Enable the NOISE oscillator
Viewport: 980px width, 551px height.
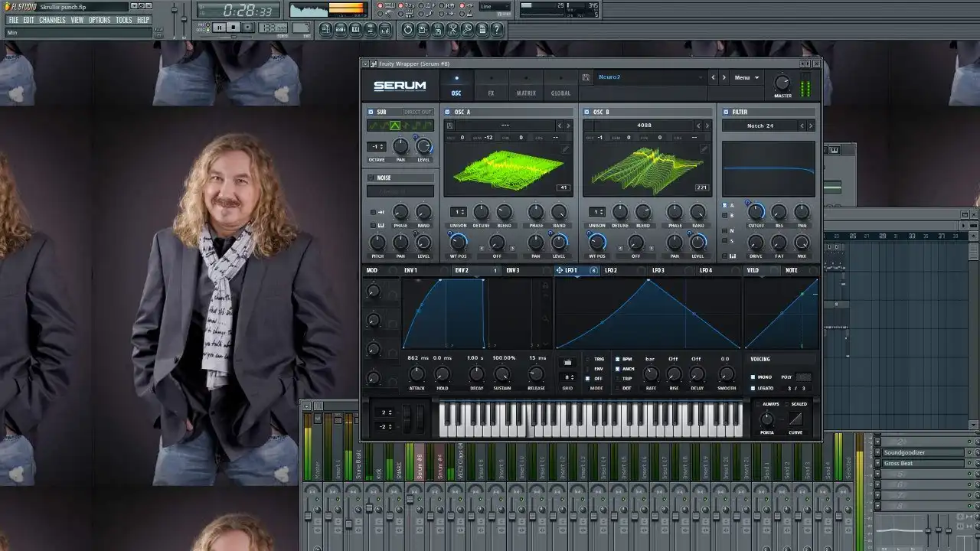coord(371,178)
